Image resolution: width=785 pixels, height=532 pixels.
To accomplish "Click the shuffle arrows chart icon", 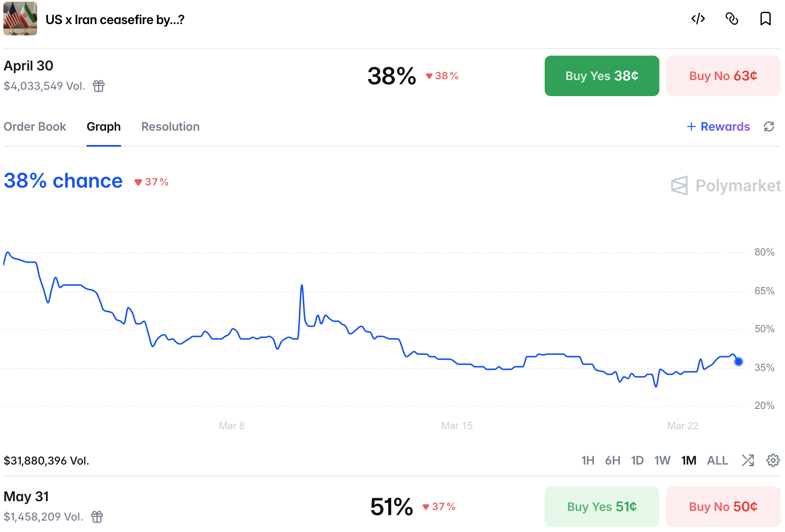I will [x=748, y=460].
